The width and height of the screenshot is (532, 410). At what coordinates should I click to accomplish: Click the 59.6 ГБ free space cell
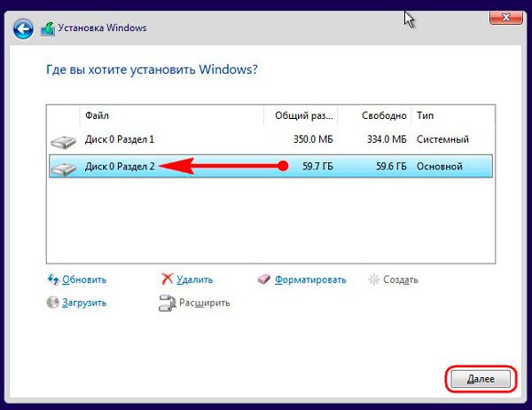(391, 167)
